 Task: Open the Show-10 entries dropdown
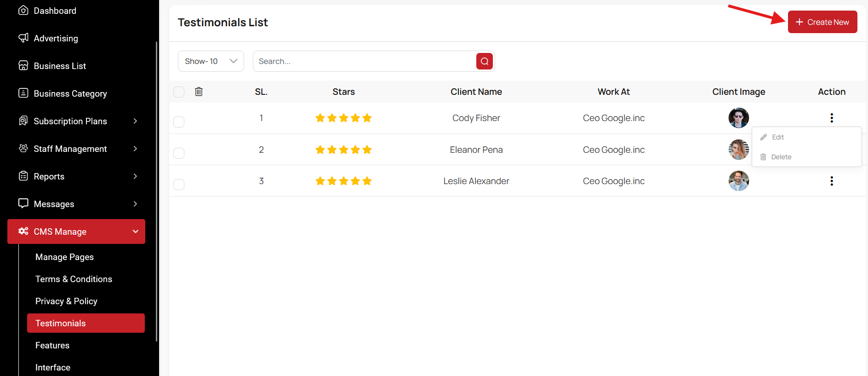coord(211,61)
